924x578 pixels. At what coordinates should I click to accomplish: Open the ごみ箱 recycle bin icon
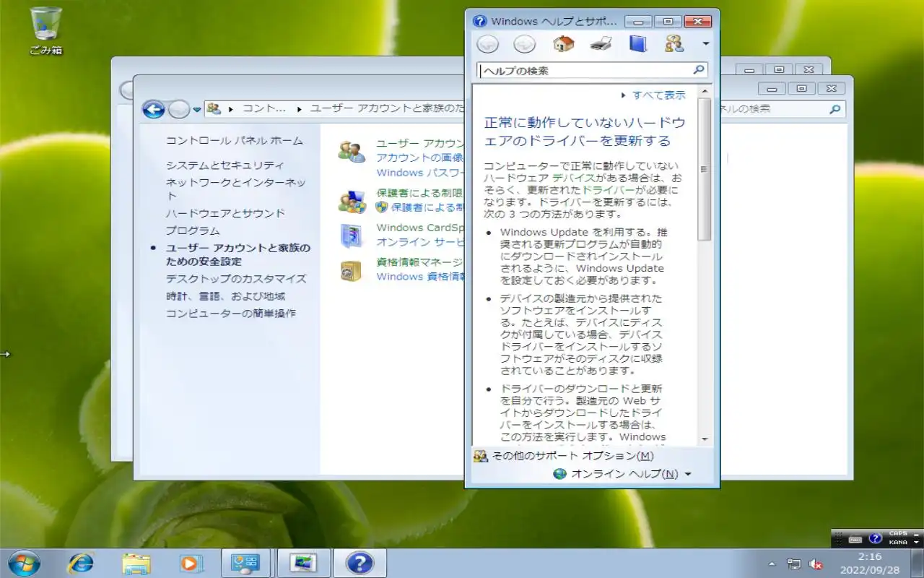pos(46,31)
